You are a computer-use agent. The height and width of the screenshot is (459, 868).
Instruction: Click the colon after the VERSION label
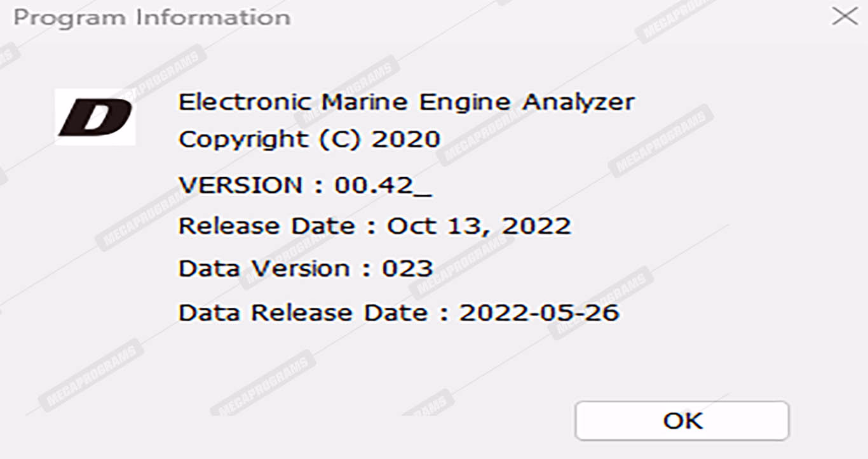pyautogui.click(x=320, y=186)
